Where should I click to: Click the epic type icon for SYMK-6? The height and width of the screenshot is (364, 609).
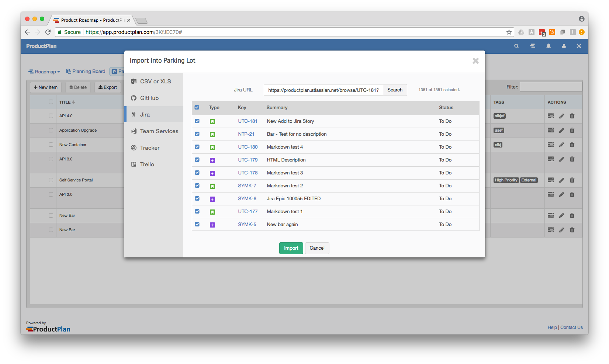[x=212, y=199]
